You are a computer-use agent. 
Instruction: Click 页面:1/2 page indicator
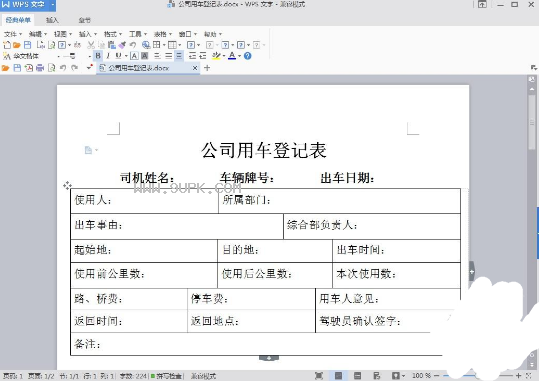coord(41,376)
